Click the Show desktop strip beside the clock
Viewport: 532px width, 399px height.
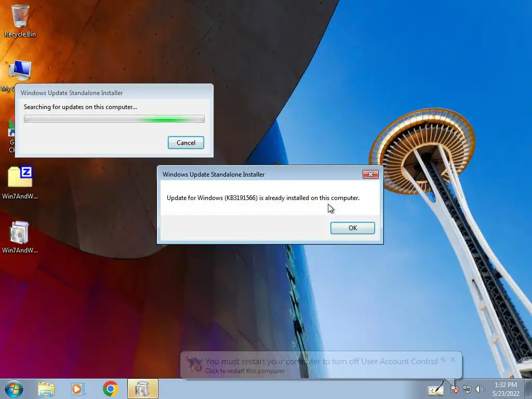528,389
